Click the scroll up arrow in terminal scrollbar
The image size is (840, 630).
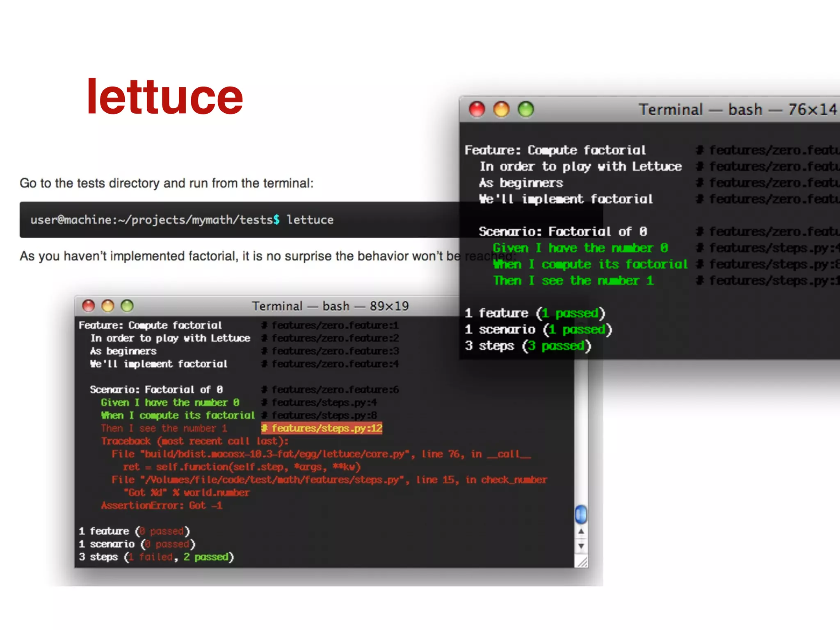[581, 532]
